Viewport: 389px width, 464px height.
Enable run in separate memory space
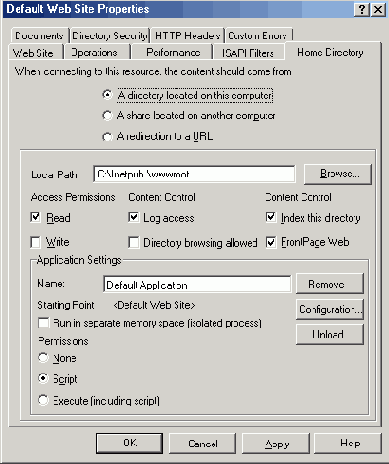[43, 323]
